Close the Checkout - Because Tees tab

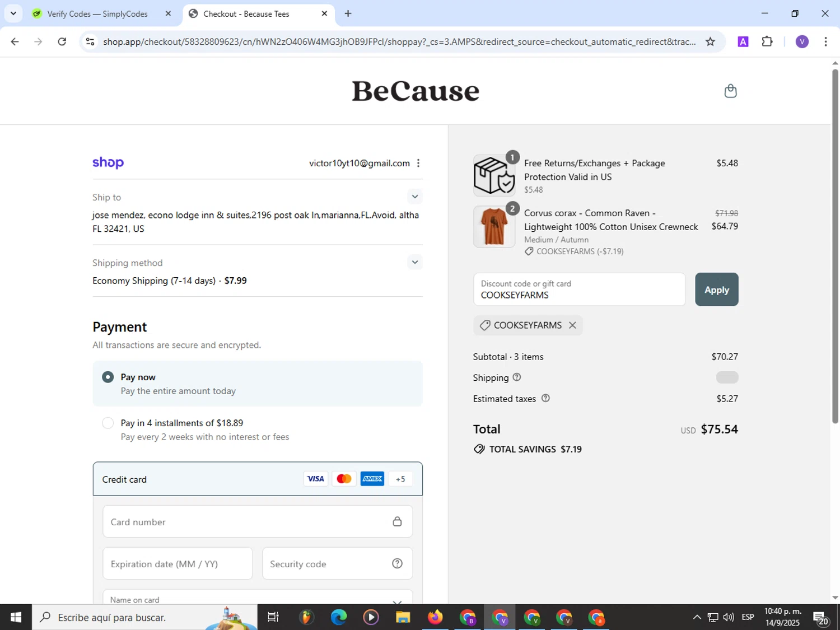[x=324, y=13]
